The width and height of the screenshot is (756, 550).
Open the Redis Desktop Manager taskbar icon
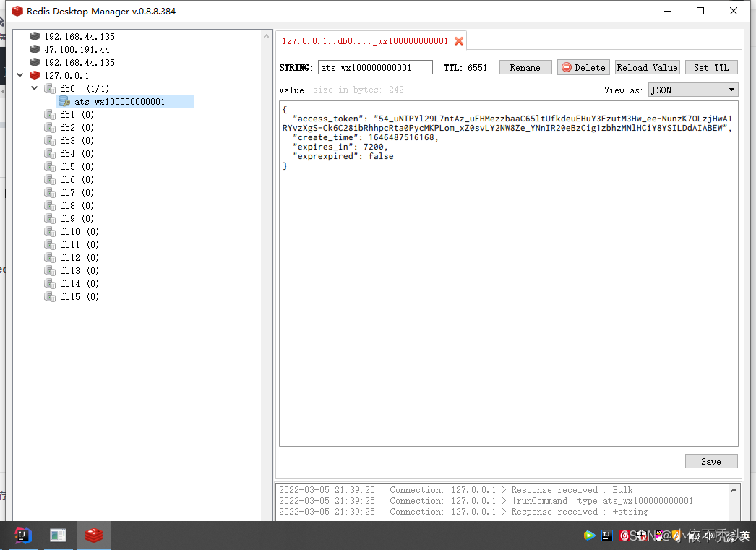pos(93,535)
